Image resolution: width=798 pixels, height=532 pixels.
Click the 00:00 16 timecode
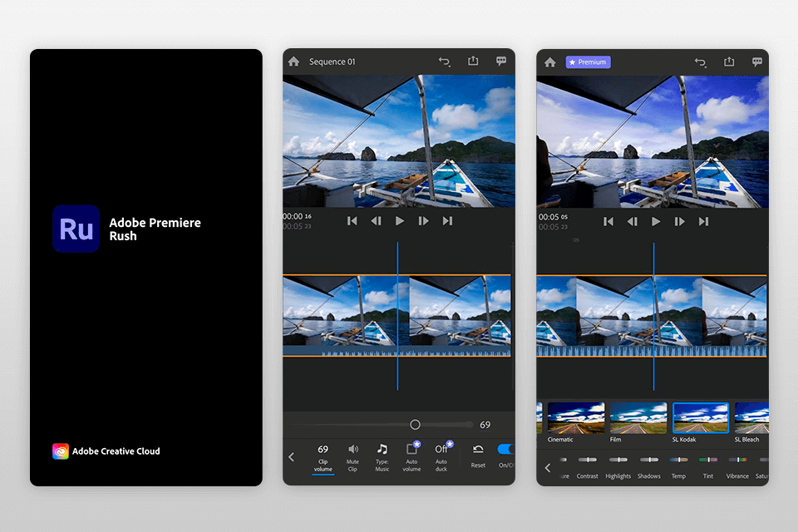[298, 216]
